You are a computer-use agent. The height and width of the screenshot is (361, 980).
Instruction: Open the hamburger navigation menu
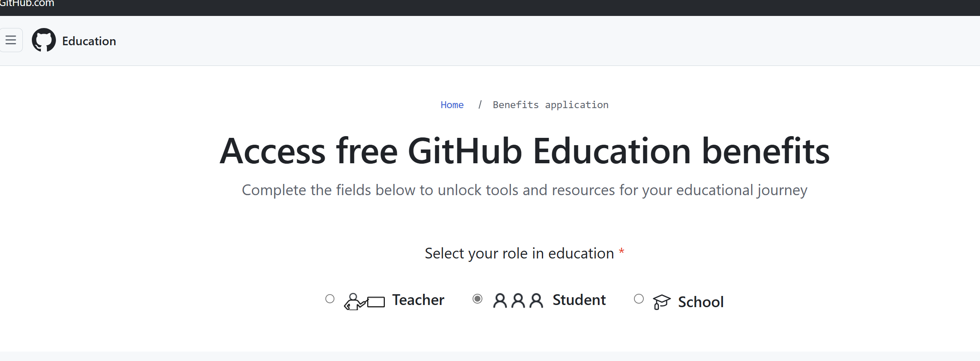tap(11, 40)
